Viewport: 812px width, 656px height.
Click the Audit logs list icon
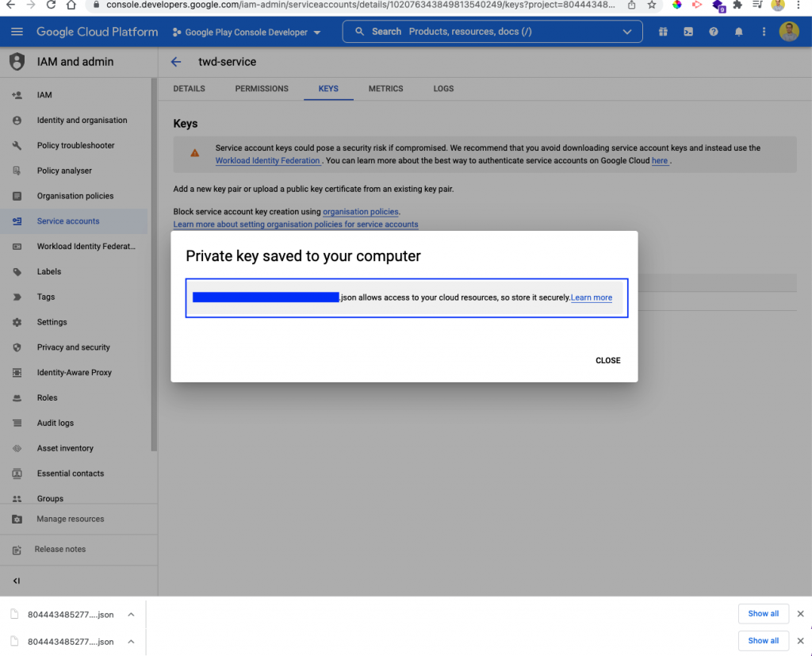pyautogui.click(x=17, y=423)
